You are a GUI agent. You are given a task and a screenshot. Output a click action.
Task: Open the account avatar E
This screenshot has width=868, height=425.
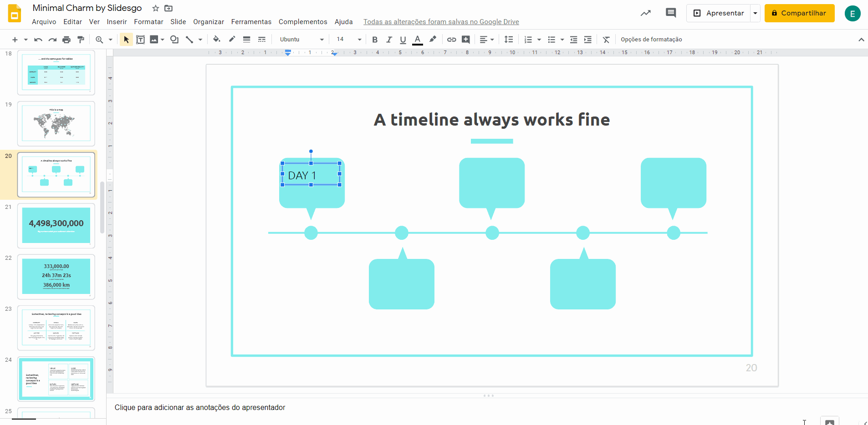pos(853,14)
